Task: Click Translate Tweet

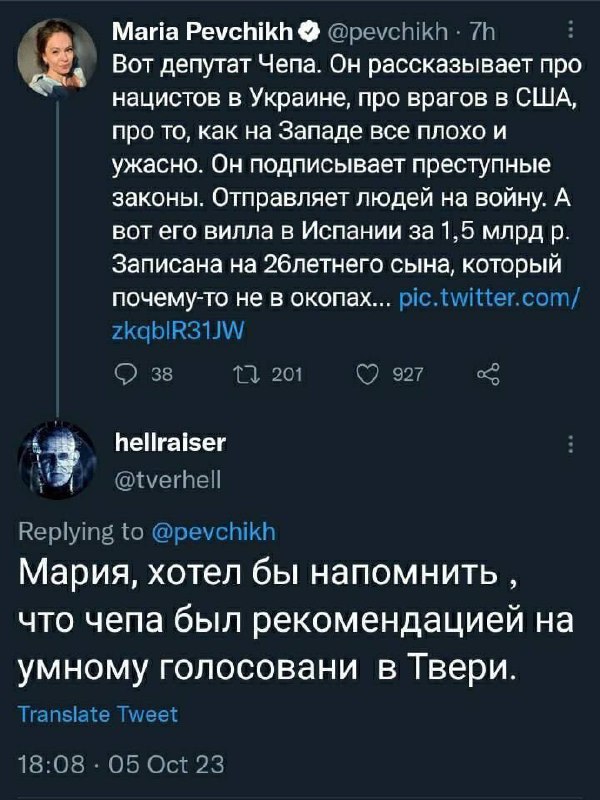Action: [x=98, y=714]
